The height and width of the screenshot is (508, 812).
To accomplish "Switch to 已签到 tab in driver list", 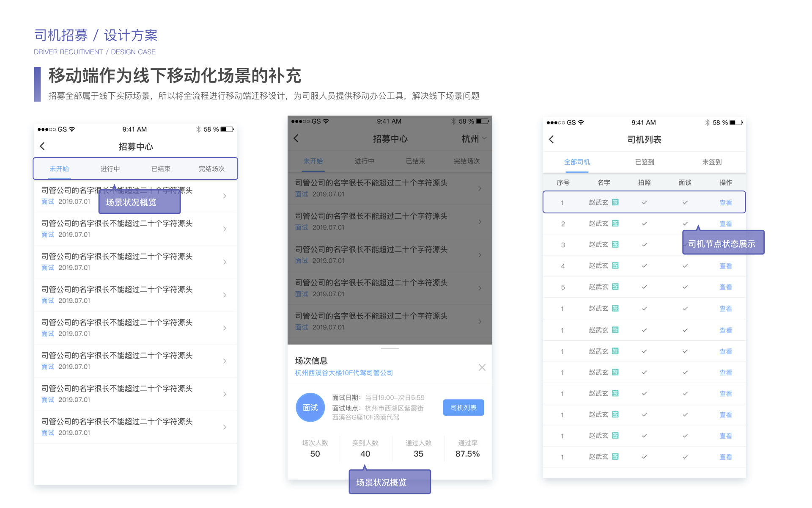I will tap(644, 162).
